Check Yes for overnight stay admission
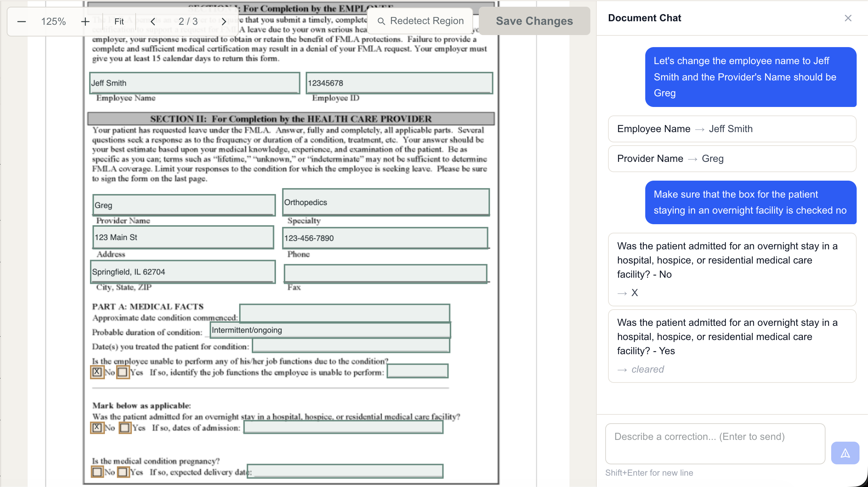The height and width of the screenshot is (487, 868). click(125, 427)
